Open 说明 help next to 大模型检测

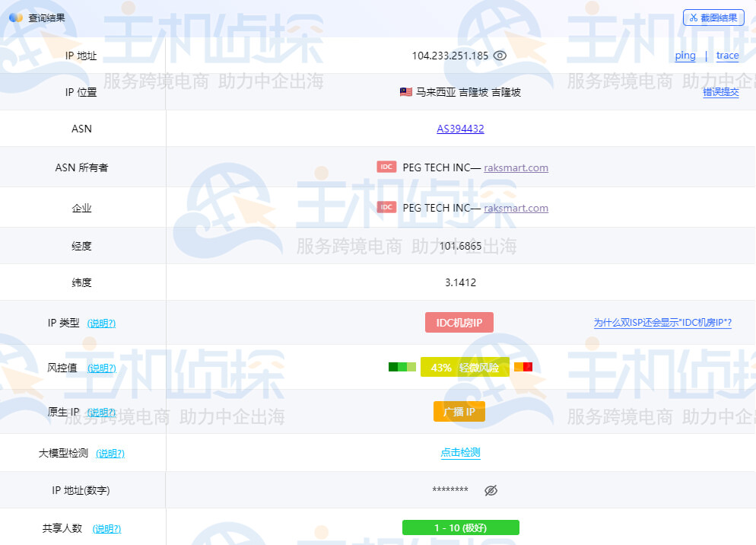(x=110, y=453)
